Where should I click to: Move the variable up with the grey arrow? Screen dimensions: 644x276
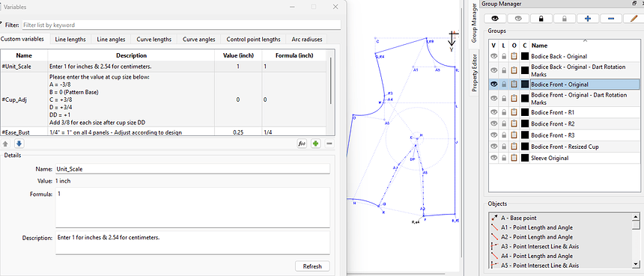pyautogui.click(x=5, y=144)
